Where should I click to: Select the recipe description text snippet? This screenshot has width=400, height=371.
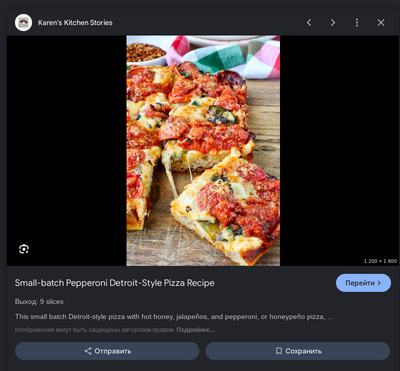pyautogui.click(x=174, y=317)
